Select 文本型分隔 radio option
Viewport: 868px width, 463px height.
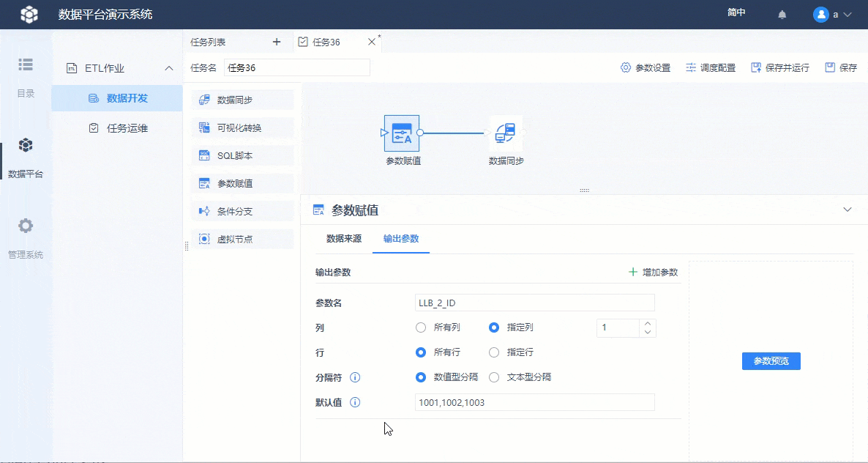pyautogui.click(x=494, y=377)
